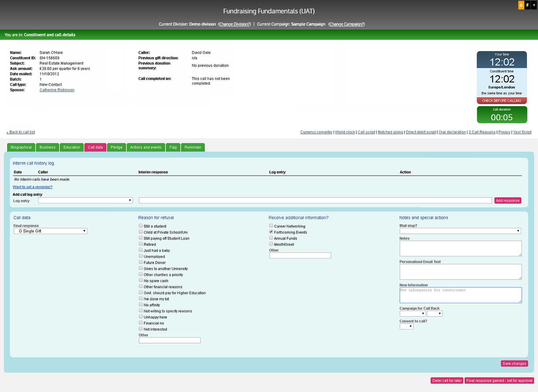Click the Add response button
This screenshot has width=538, height=392.
click(x=508, y=201)
